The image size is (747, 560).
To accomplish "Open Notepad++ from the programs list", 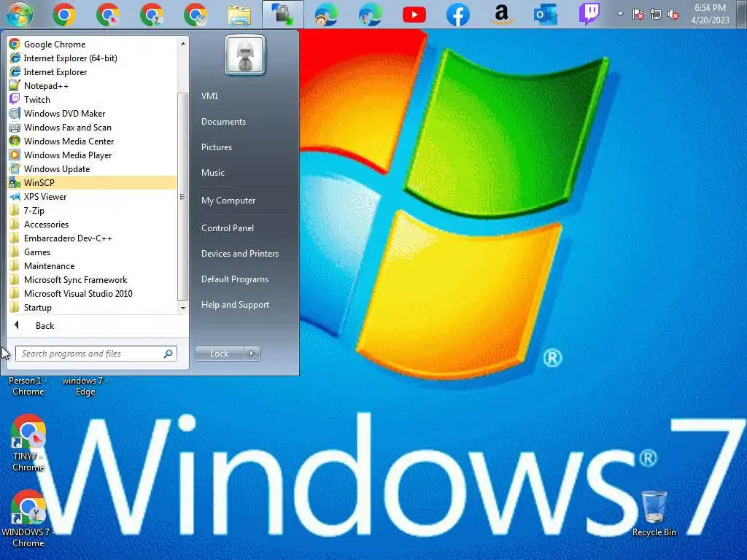I will (x=93, y=86).
